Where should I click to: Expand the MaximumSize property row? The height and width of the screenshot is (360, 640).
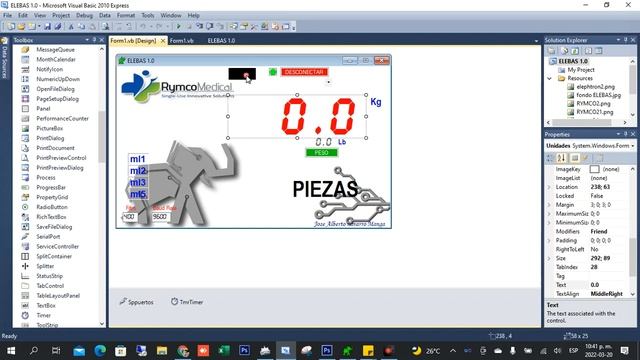tap(549, 214)
